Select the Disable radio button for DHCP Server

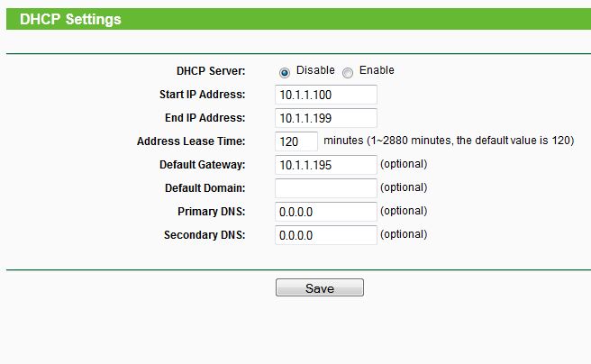click(284, 72)
